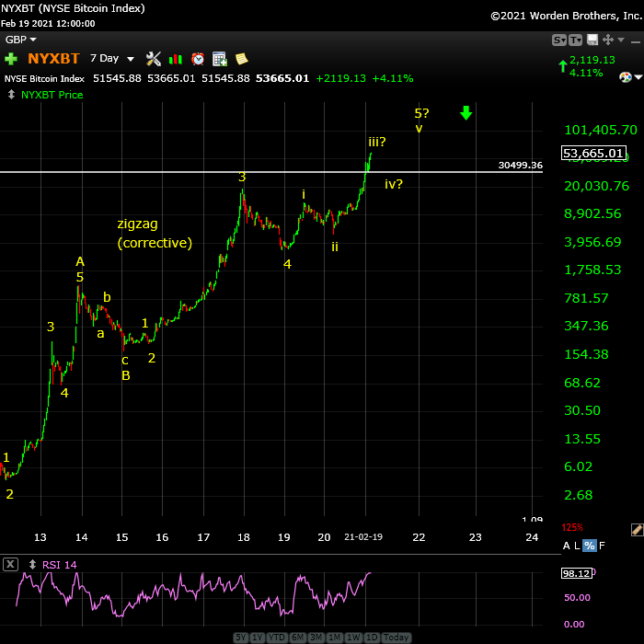
Task: Click the Today range button
Action: (x=396, y=637)
